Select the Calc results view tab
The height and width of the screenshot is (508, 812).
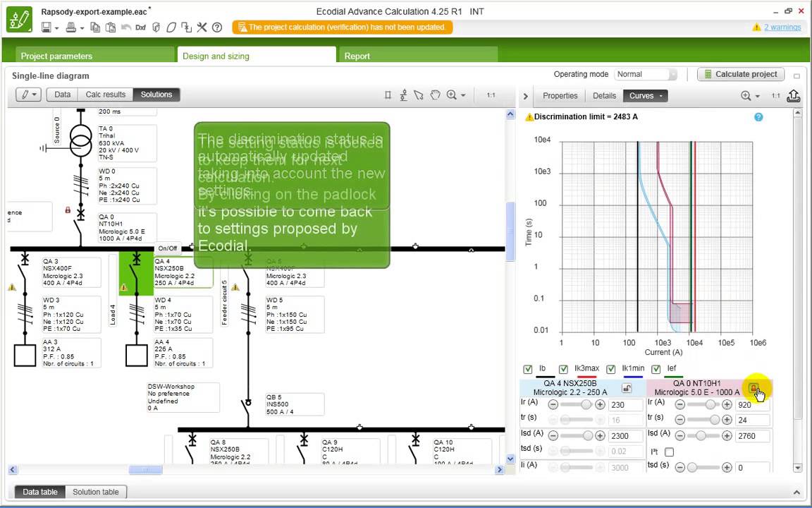point(106,95)
